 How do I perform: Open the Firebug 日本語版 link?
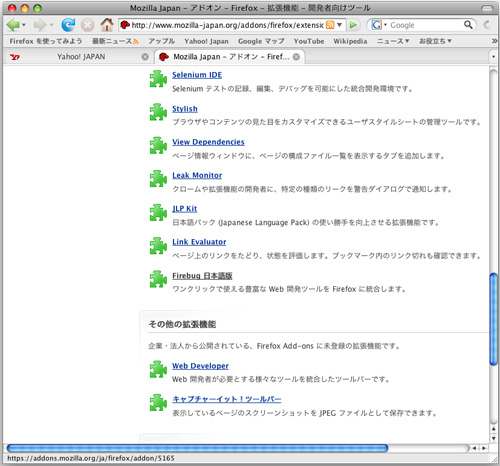click(x=202, y=276)
